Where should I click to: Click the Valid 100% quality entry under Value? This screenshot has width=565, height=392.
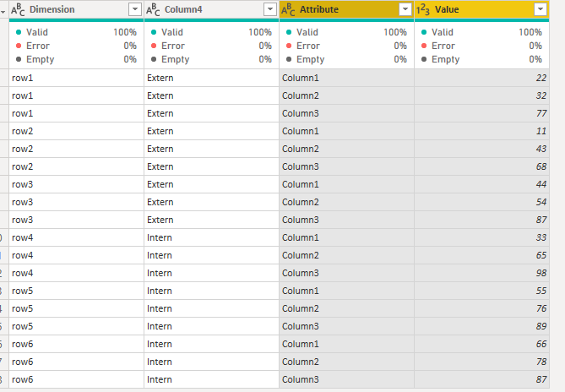(481, 32)
